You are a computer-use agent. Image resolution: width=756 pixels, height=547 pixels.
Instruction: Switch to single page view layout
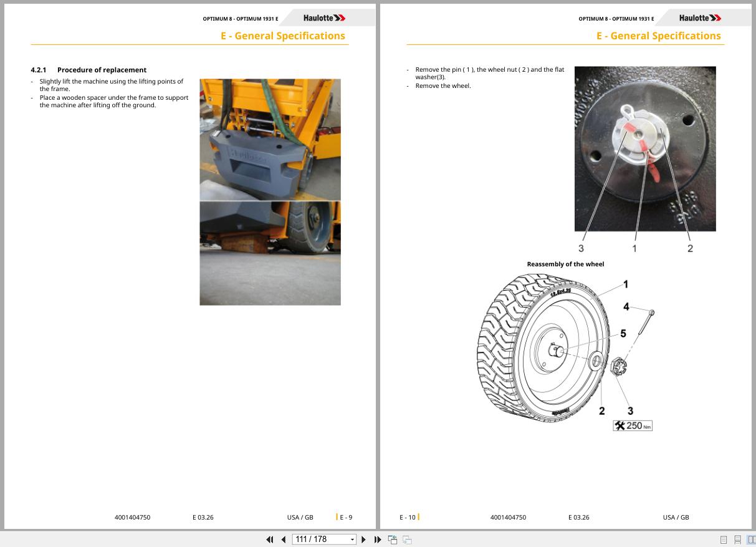[724, 540]
